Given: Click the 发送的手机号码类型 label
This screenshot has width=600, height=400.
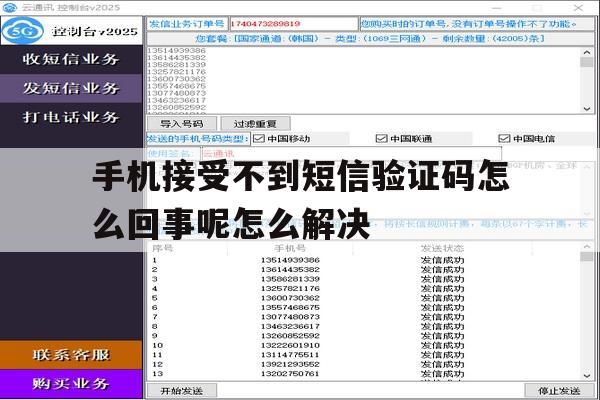Looking at the screenshot, I should [x=198, y=139].
